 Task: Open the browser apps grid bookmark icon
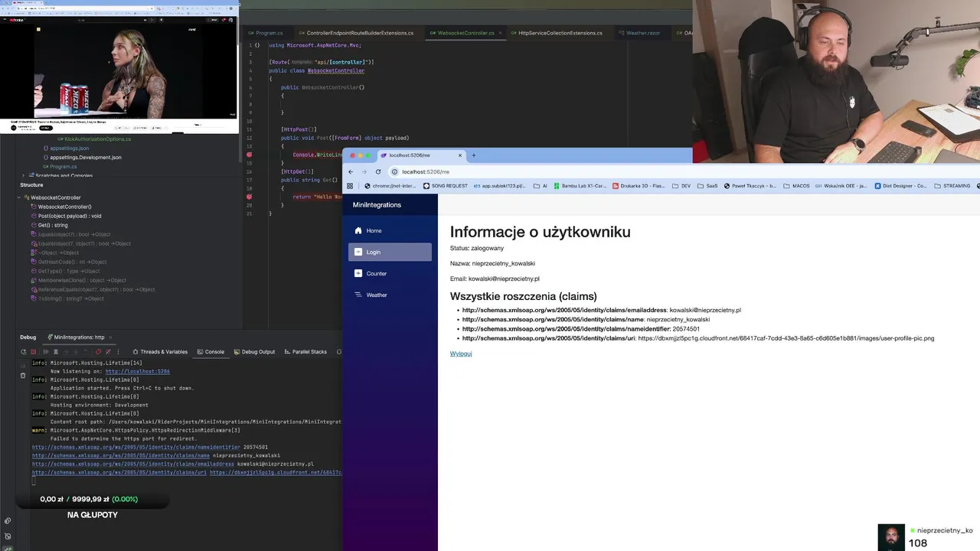click(x=350, y=186)
